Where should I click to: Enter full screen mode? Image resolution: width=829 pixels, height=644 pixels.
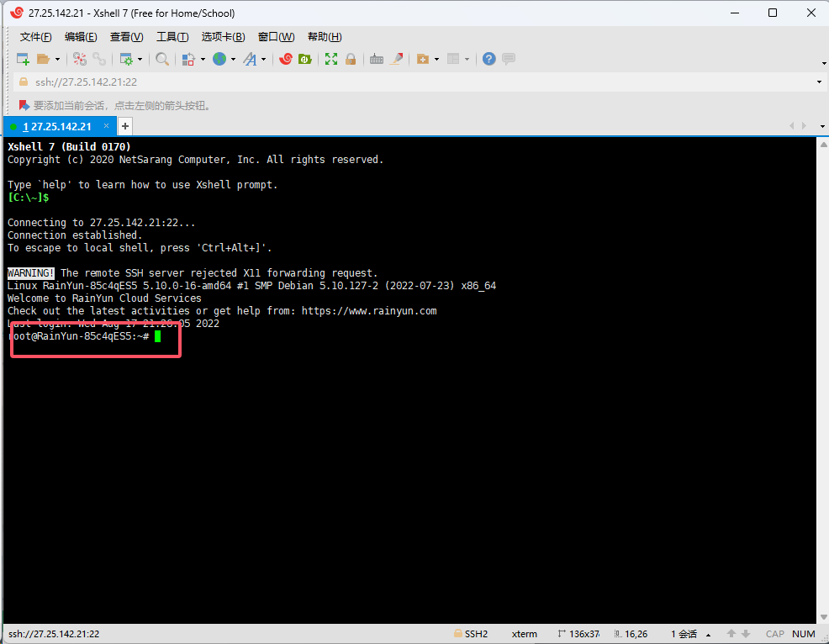click(x=331, y=59)
